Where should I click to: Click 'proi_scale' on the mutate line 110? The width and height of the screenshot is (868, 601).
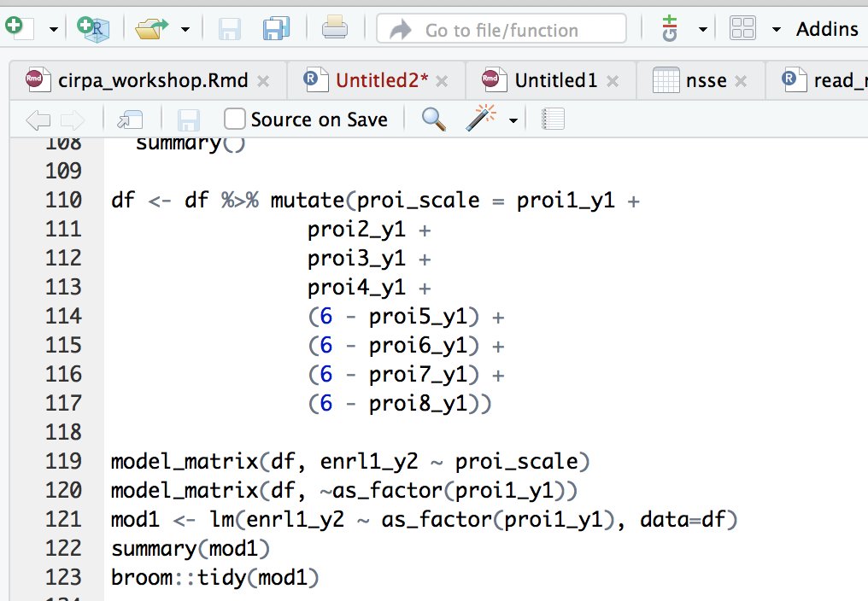418,201
